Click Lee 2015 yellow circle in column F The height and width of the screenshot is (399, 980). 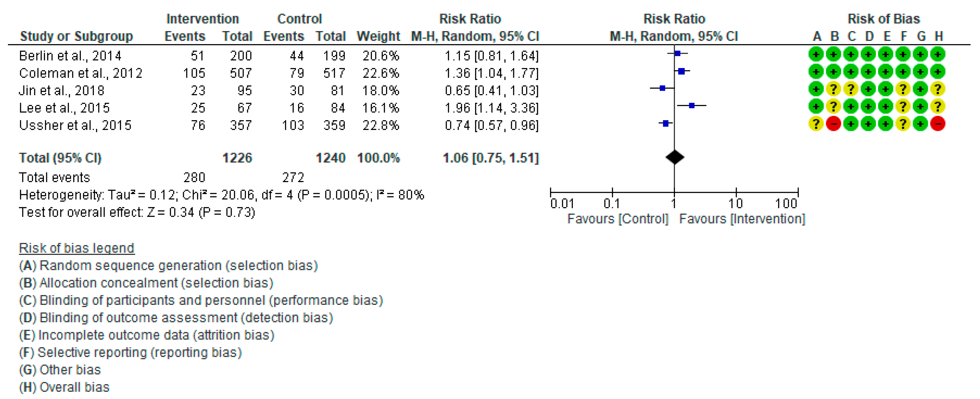click(x=903, y=107)
